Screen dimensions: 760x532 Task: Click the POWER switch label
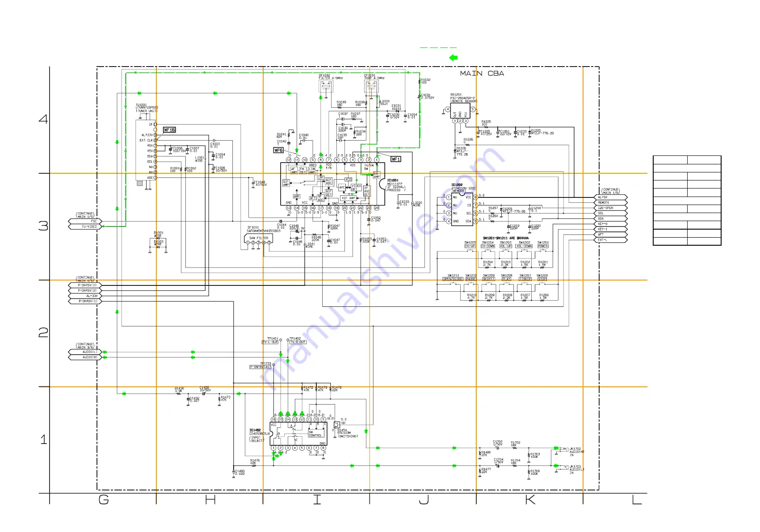point(543,246)
